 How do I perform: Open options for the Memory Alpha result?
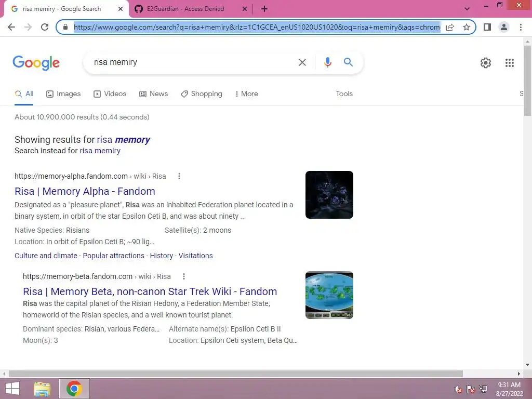click(179, 176)
